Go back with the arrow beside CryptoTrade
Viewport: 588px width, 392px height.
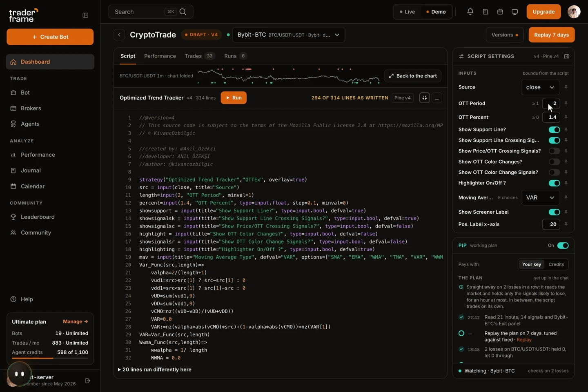click(x=119, y=35)
